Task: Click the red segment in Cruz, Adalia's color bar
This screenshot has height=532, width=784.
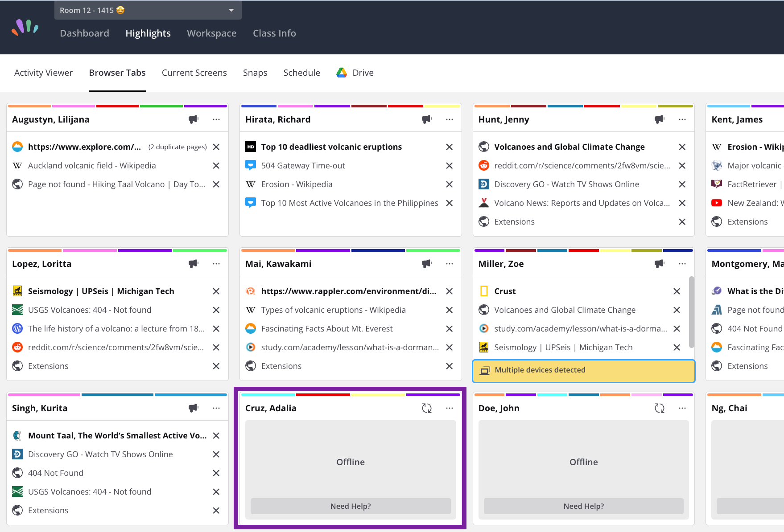Action: pos(323,395)
